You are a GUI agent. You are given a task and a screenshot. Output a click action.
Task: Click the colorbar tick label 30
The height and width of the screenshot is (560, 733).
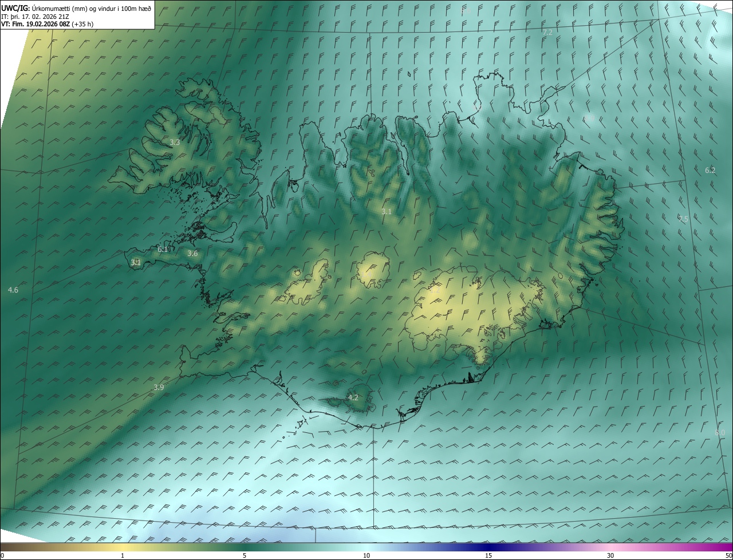click(610, 555)
